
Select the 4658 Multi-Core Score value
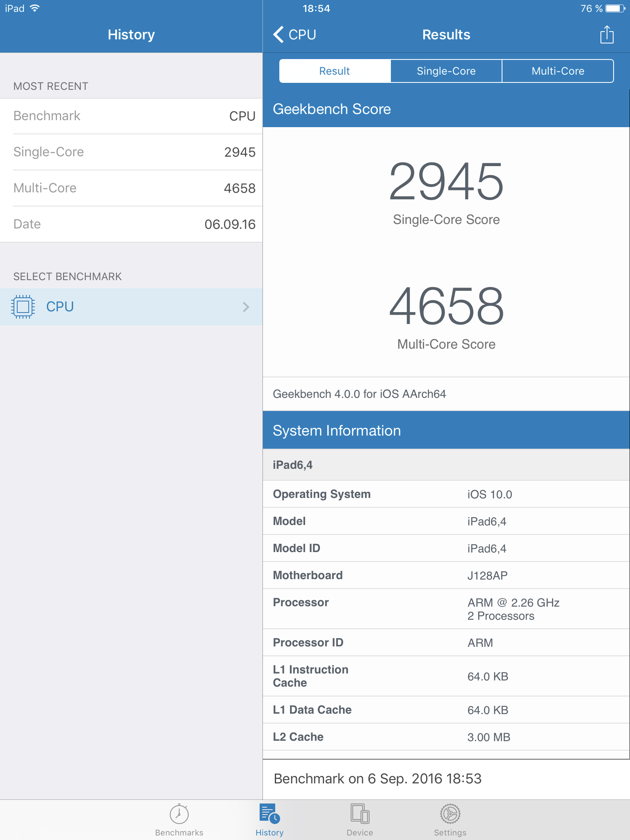pos(446,306)
